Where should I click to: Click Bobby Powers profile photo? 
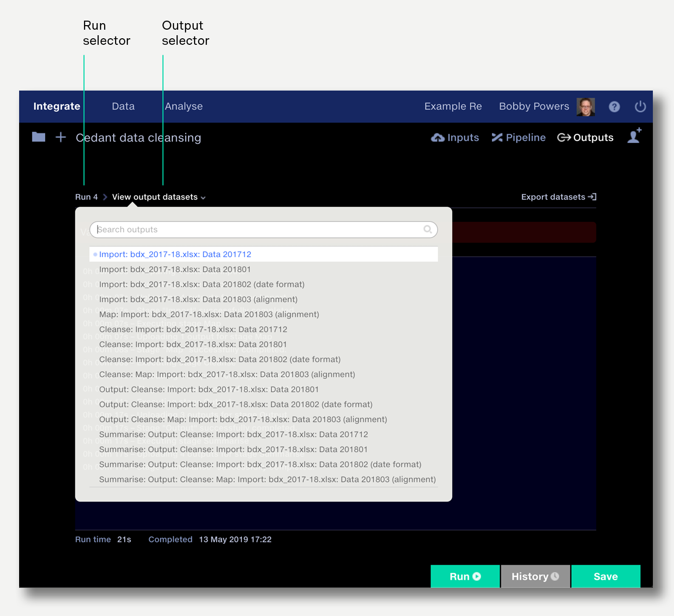pos(585,107)
